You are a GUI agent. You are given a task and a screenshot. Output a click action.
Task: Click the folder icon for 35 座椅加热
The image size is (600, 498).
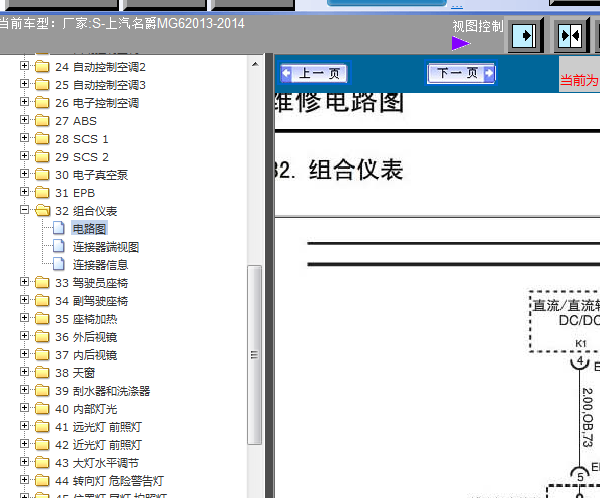[42, 318]
